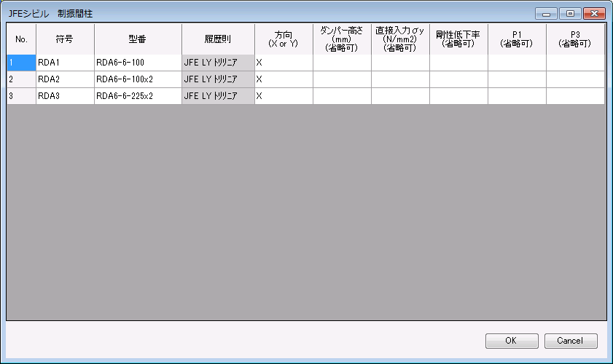Click P3 cell in RDA3 row
The height and width of the screenshot is (364, 613).
[576, 96]
